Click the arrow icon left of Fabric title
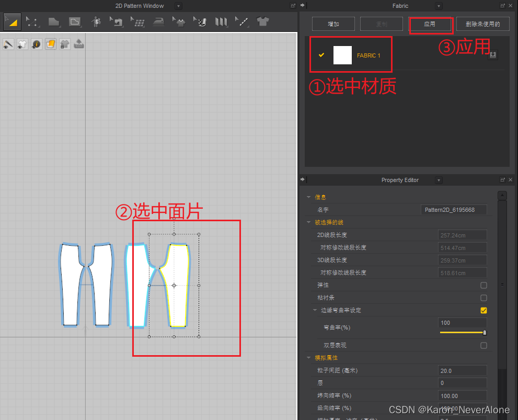Viewport: 518px width, 420px height. (303, 5)
